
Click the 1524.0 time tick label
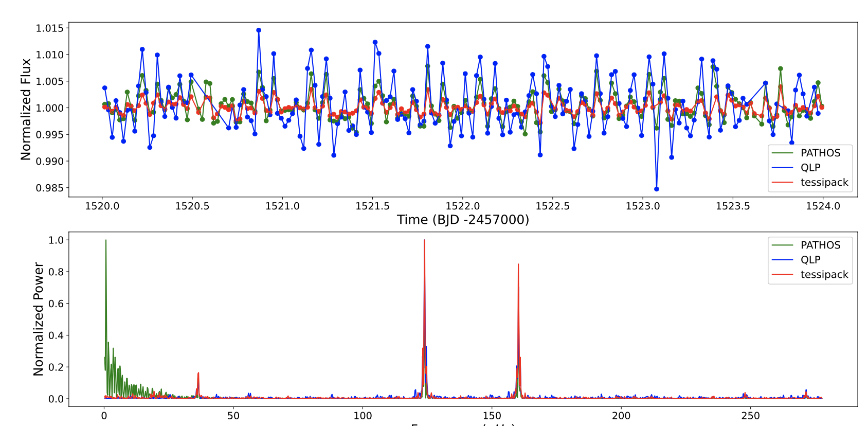(823, 206)
